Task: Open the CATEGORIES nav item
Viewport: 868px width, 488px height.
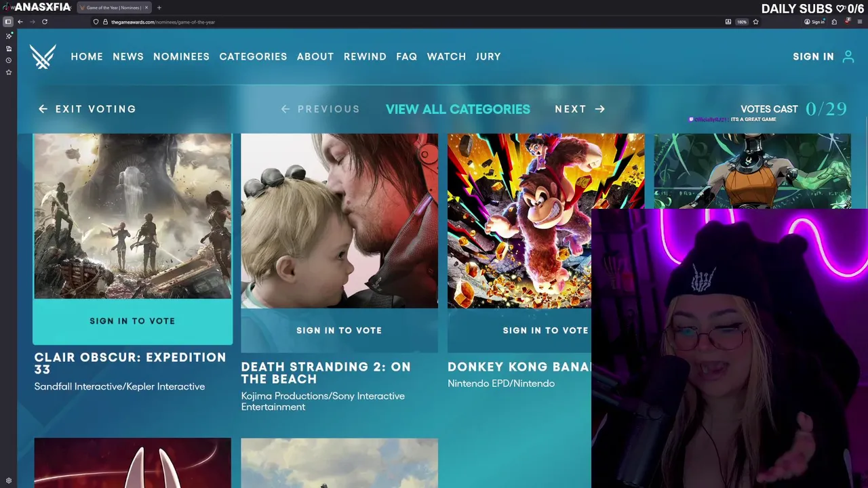Action: pyautogui.click(x=253, y=57)
